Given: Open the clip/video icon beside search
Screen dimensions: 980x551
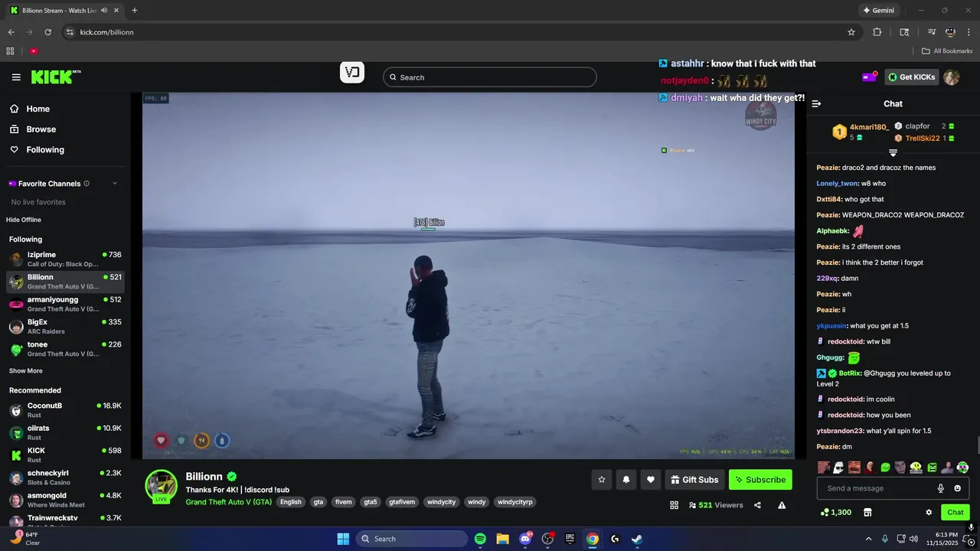Looking at the screenshot, I should click(x=352, y=73).
